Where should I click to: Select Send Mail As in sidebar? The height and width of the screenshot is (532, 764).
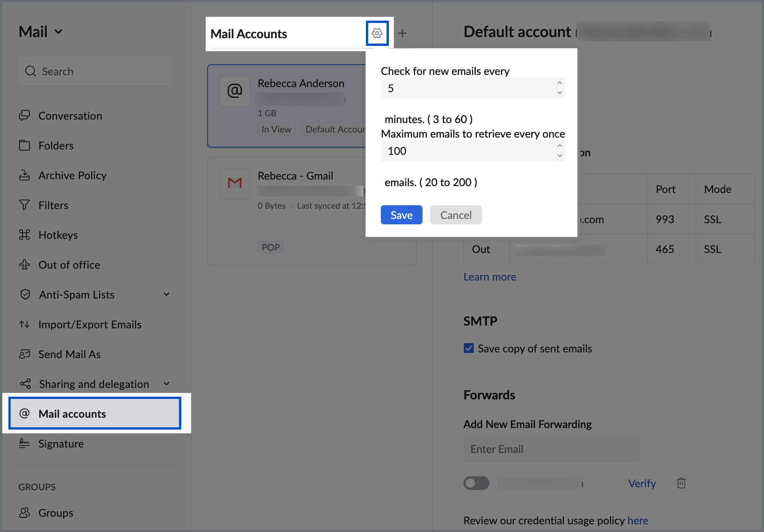click(69, 354)
